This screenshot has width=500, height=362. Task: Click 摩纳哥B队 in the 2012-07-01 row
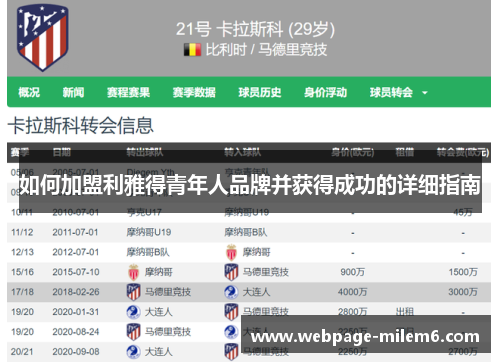tap(148, 252)
